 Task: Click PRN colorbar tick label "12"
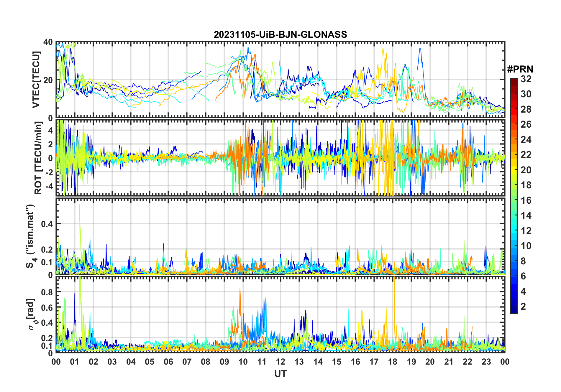point(526,231)
